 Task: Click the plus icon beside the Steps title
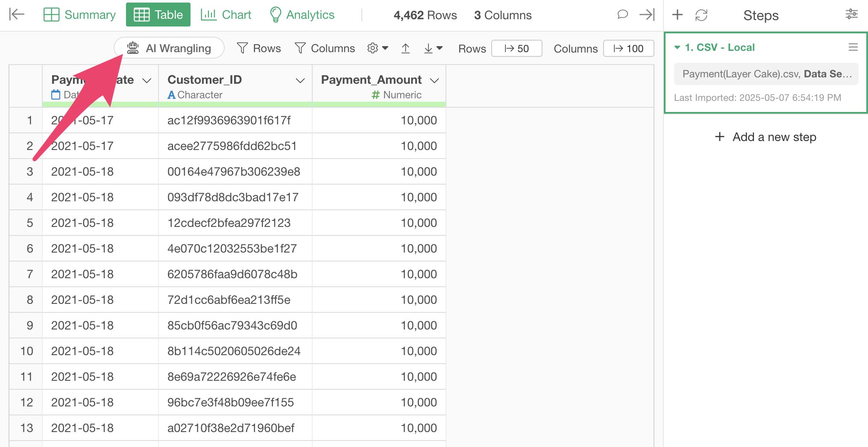(677, 15)
